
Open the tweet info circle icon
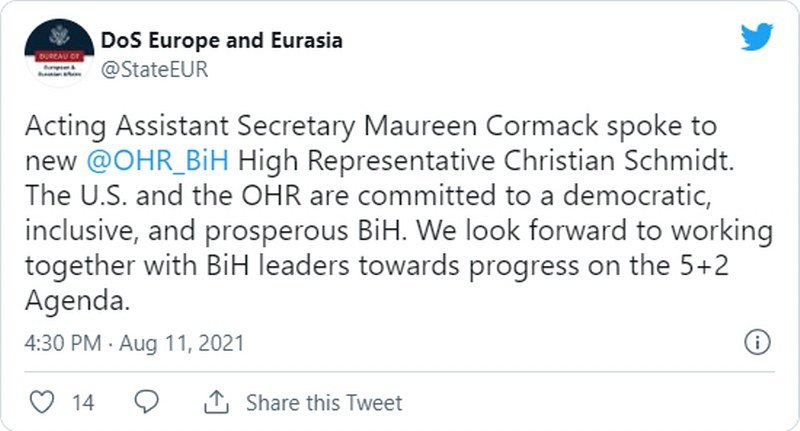tap(757, 344)
